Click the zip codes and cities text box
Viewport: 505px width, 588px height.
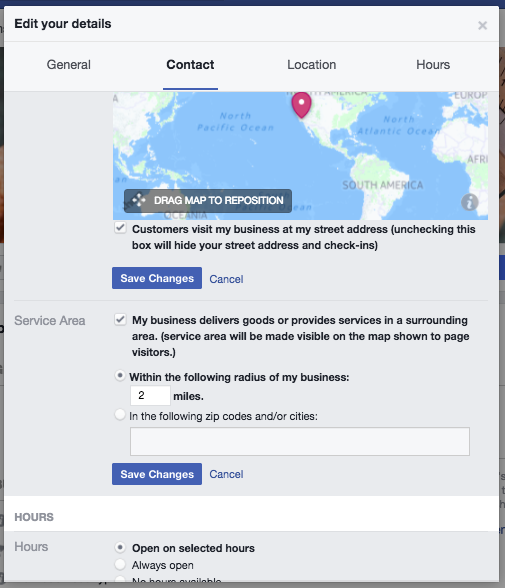(300, 441)
